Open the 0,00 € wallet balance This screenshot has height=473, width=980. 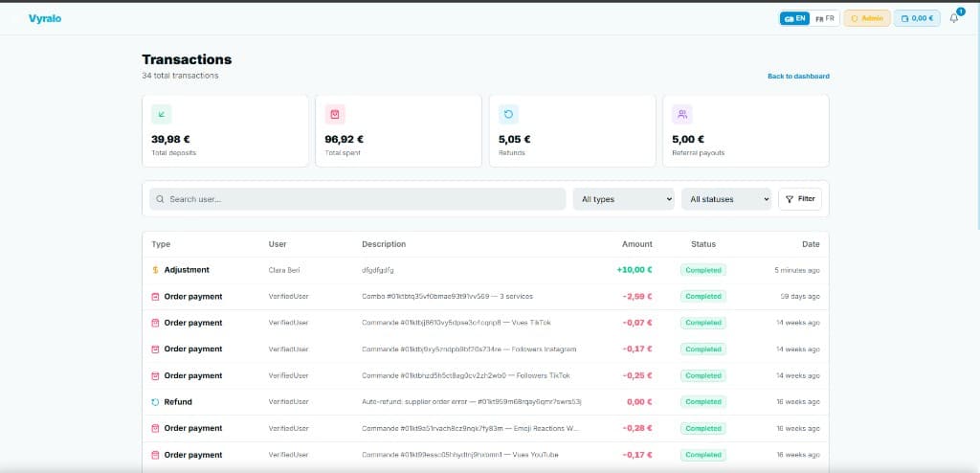(x=917, y=18)
